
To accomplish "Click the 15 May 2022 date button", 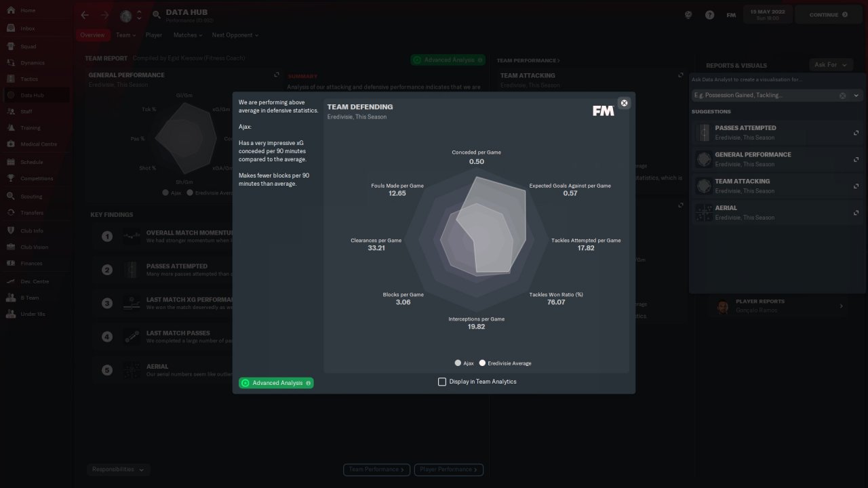I will point(767,15).
